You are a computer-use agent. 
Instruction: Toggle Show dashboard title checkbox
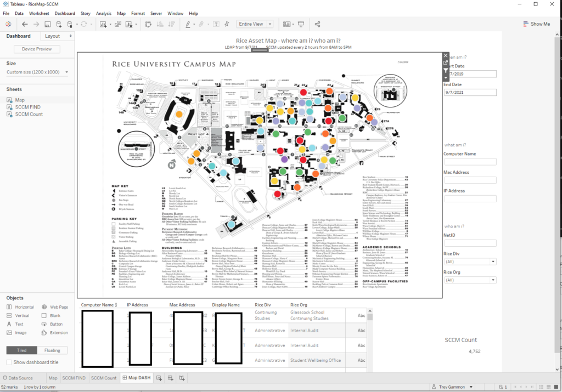[9, 362]
